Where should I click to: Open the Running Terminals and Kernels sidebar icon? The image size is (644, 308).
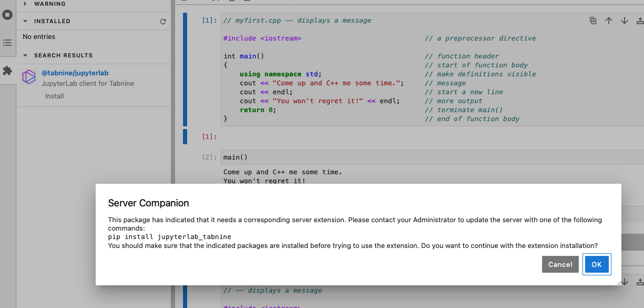7,15
